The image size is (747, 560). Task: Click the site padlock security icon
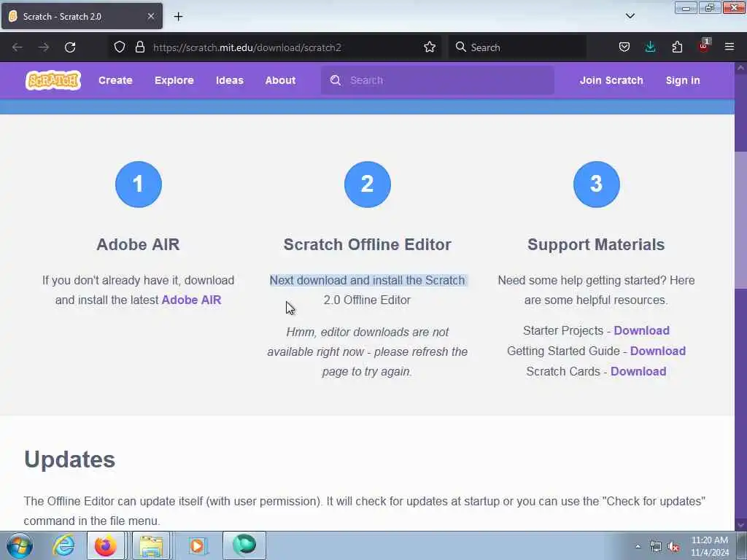(x=139, y=47)
